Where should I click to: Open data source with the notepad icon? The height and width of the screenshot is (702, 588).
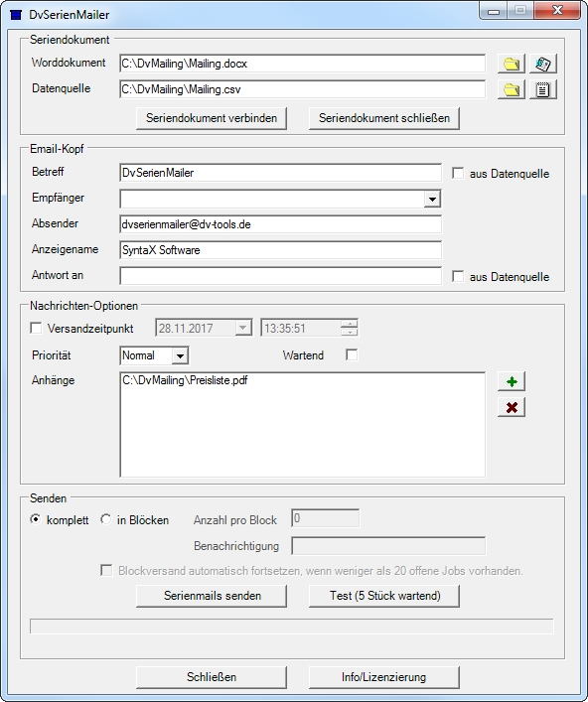pos(542,89)
